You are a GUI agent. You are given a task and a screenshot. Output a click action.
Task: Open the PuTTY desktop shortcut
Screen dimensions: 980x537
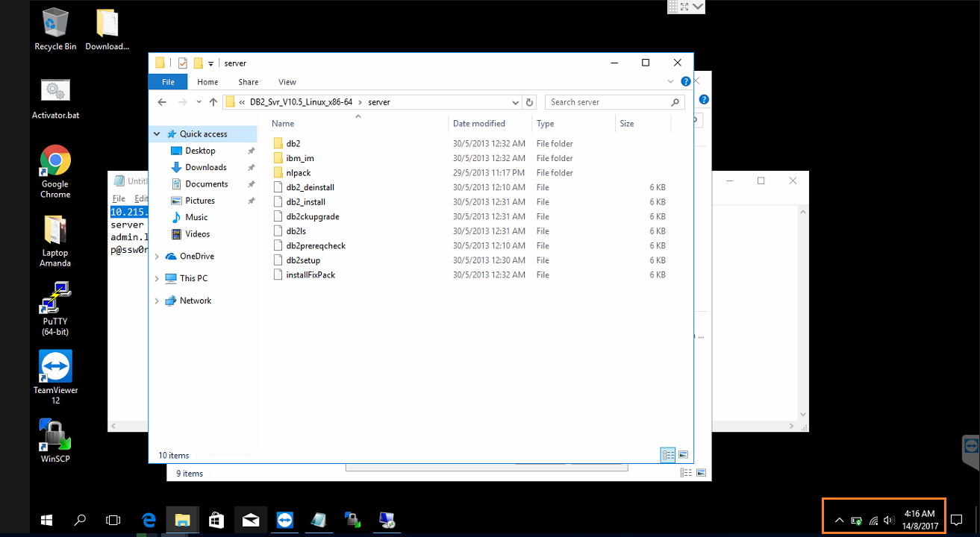click(x=55, y=300)
